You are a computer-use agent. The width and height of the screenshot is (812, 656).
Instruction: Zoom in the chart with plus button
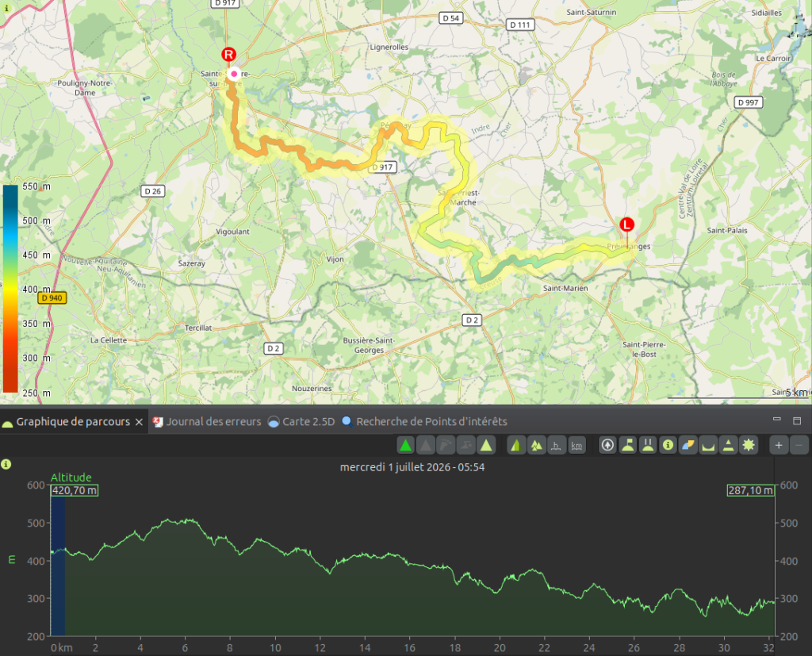[779, 445]
